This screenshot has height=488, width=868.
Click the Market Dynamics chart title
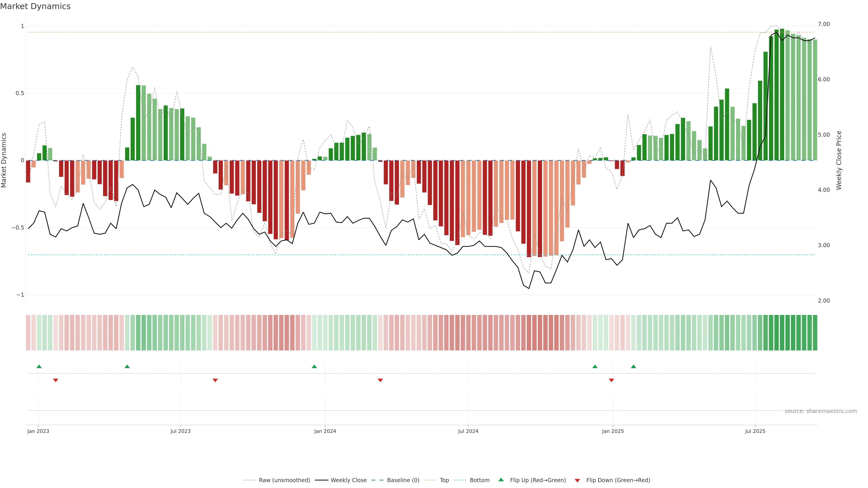[35, 6]
